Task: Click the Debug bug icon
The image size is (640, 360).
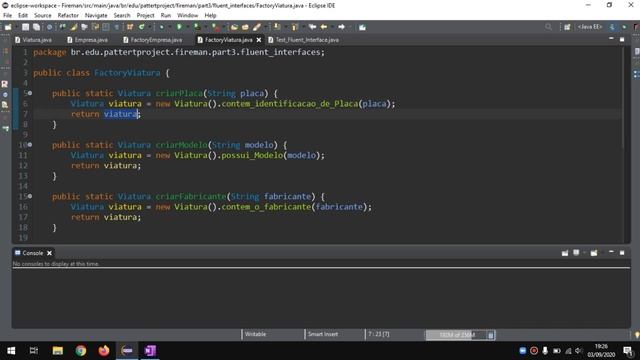Action: click(161, 27)
